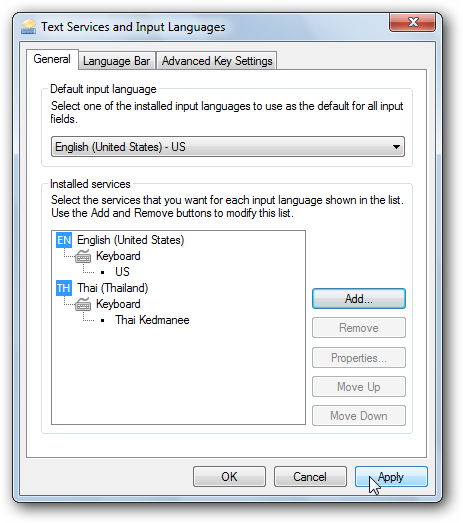
Task: Open the default input language dropdown
Action: [x=228, y=147]
